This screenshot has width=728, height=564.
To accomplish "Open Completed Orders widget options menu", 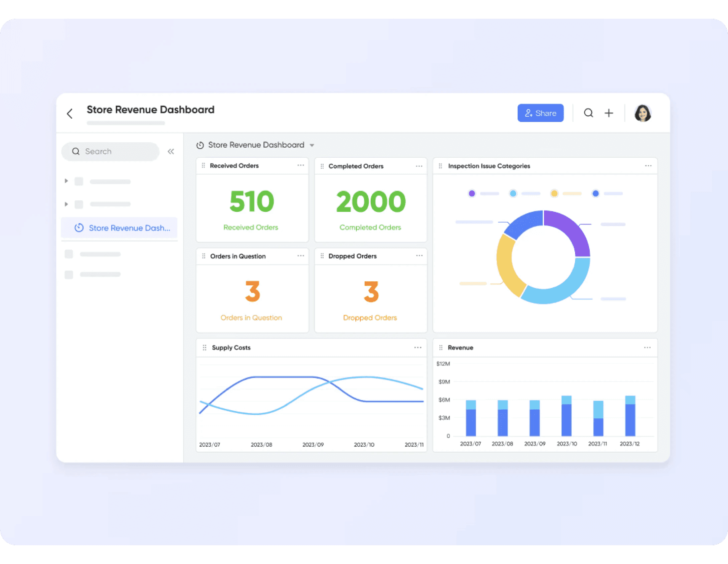I will pos(419,166).
